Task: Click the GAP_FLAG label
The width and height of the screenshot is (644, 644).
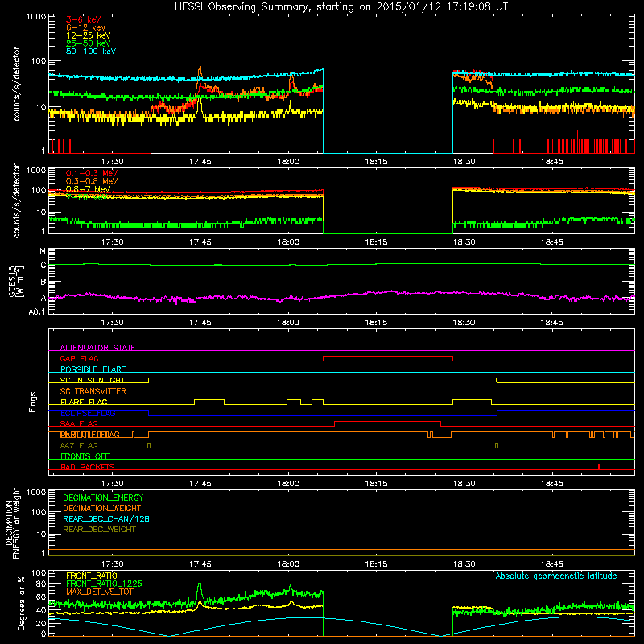Action: click(x=79, y=358)
